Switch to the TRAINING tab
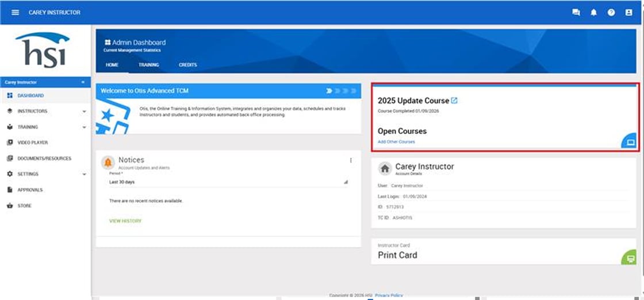Image resolution: width=644 pixels, height=300 pixels. pos(149,65)
